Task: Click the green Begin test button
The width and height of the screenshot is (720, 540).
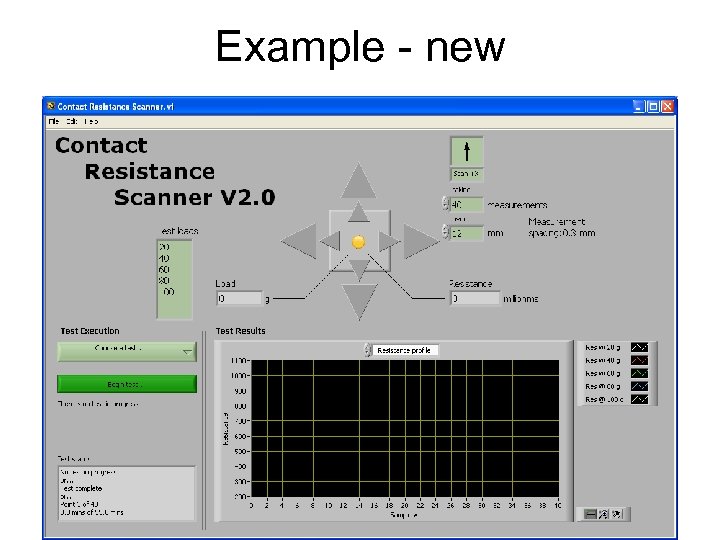Action: [x=127, y=384]
